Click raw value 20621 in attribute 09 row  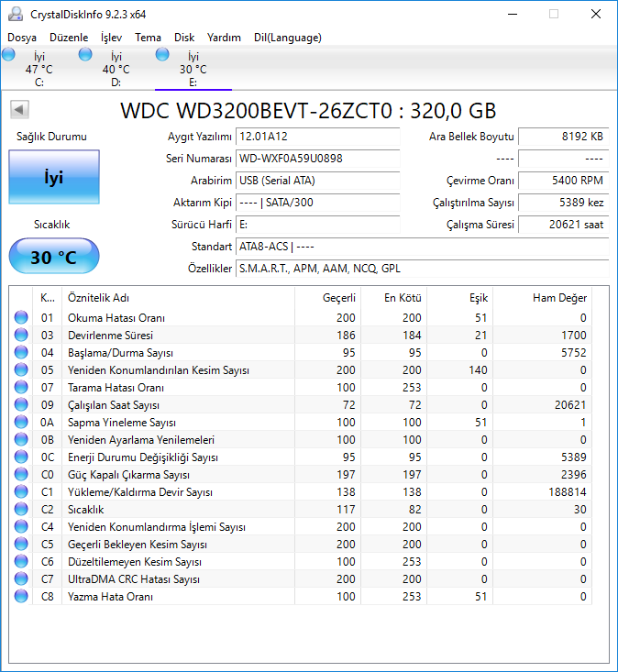point(570,405)
